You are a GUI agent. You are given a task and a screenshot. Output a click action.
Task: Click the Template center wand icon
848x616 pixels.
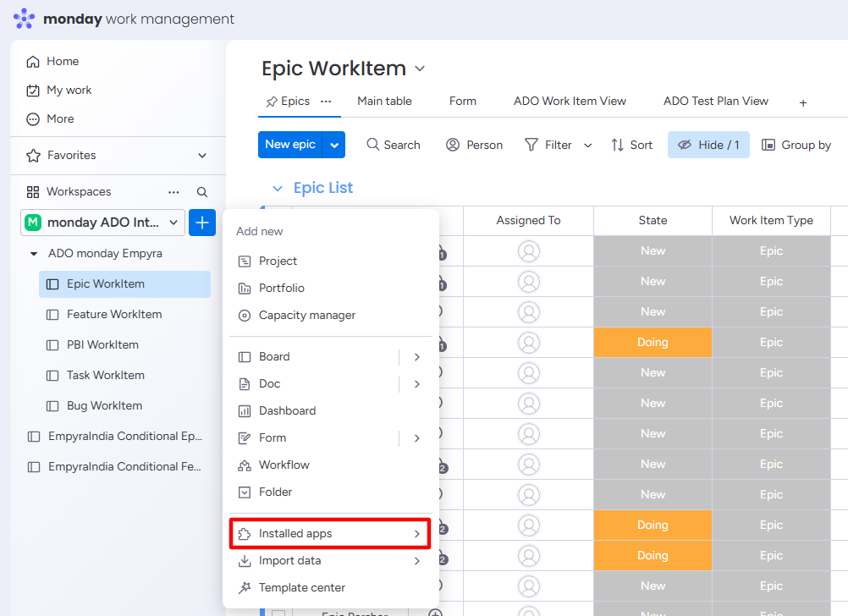(245, 587)
